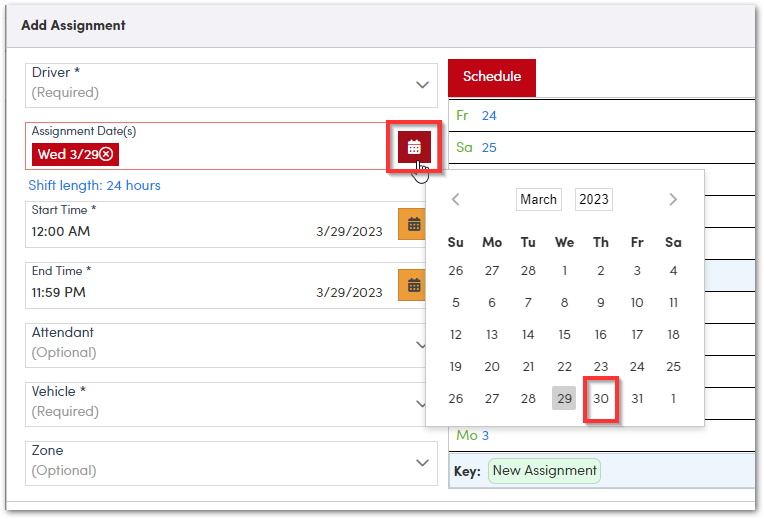The width and height of the screenshot is (764, 519).
Task: Choose March 15 in the calendar
Action: [565, 334]
